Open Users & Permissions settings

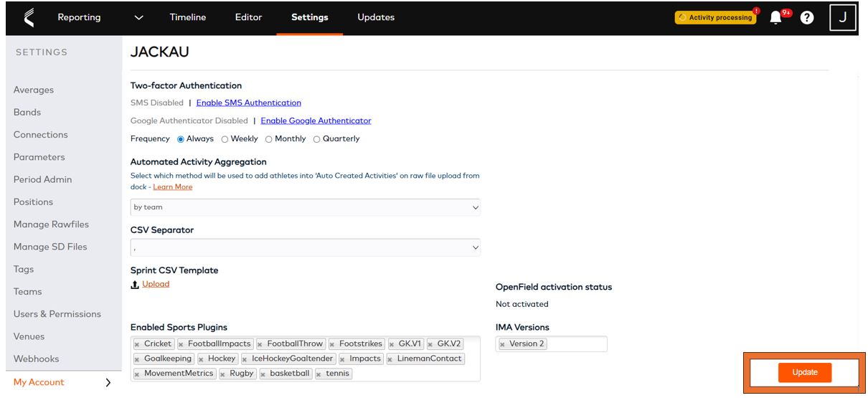point(57,314)
